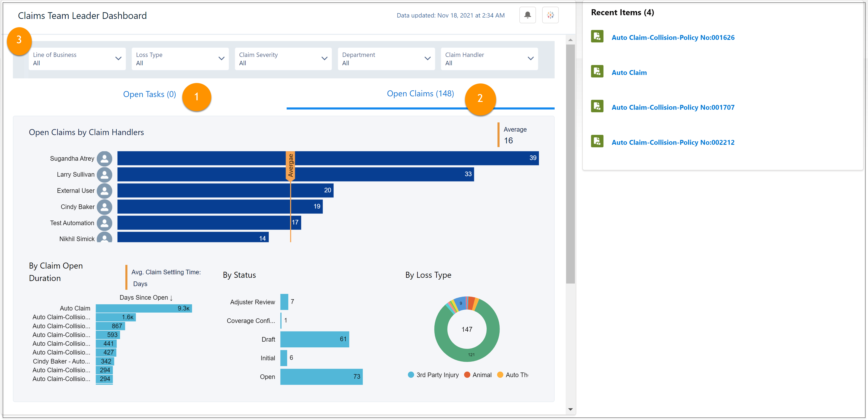The height and width of the screenshot is (420, 868).
Task: Click the dashboard scrollbar up arrow
Action: [x=570, y=40]
